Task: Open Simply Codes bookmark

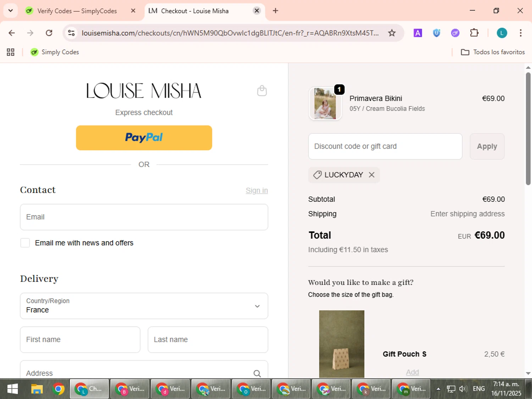Action: [55, 52]
